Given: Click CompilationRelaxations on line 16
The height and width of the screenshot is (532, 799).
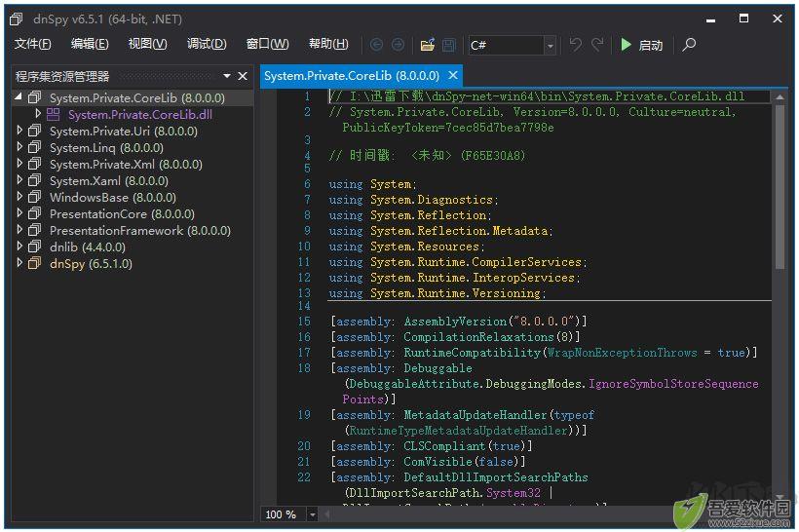Looking at the screenshot, I should (479, 337).
